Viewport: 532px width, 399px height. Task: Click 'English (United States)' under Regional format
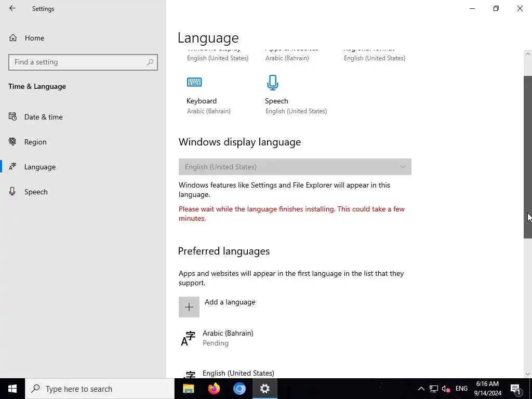tap(375, 58)
